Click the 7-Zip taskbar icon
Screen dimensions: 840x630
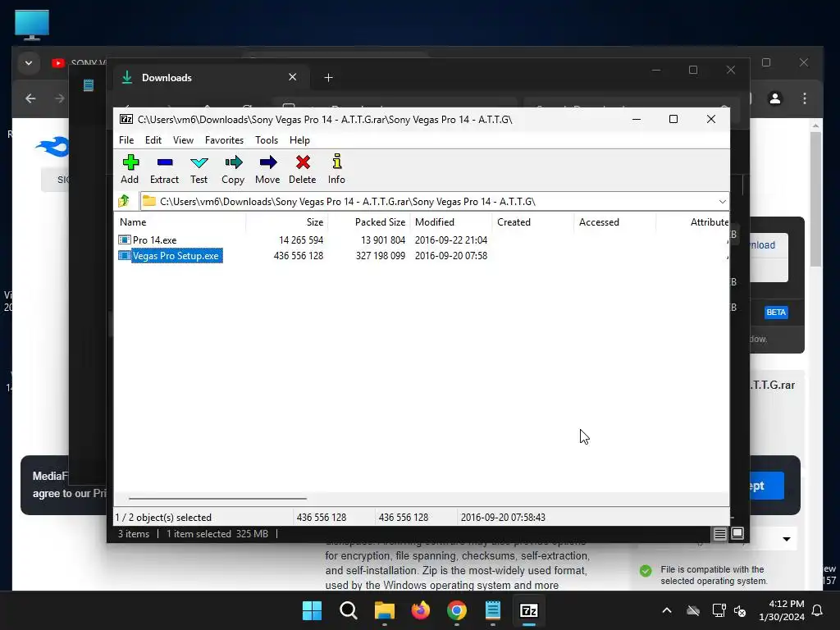(529, 610)
